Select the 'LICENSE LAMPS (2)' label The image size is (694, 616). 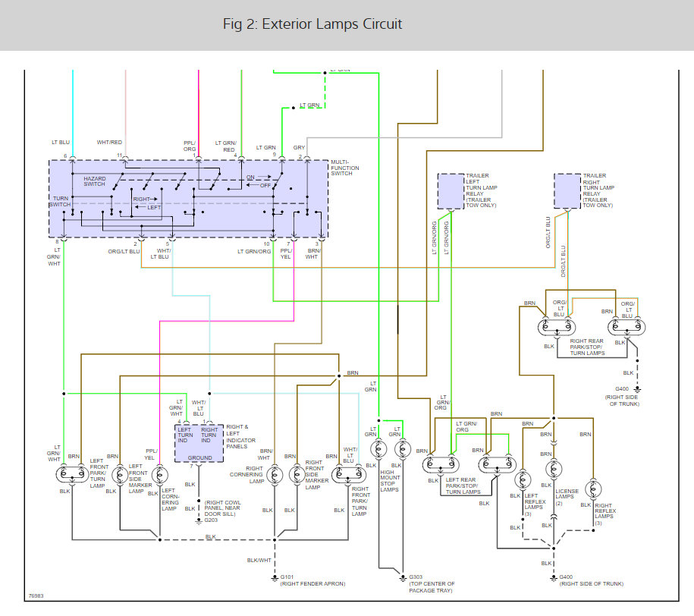point(567,498)
